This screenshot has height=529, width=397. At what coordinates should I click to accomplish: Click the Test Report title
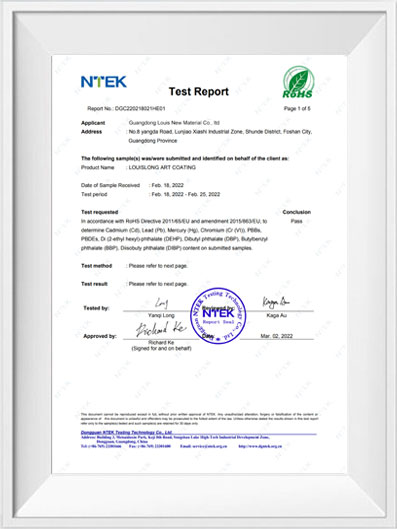point(199,91)
